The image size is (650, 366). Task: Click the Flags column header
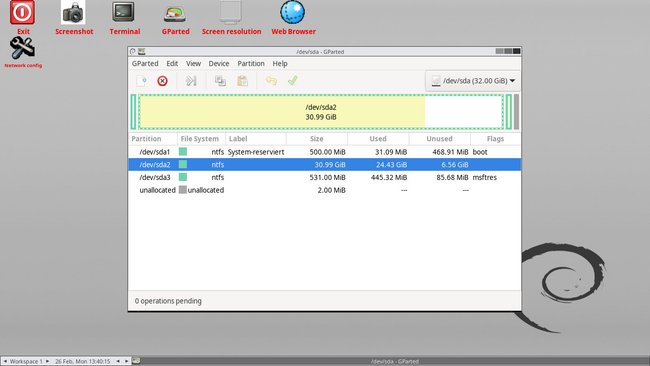pyautogui.click(x=495, y=139)
